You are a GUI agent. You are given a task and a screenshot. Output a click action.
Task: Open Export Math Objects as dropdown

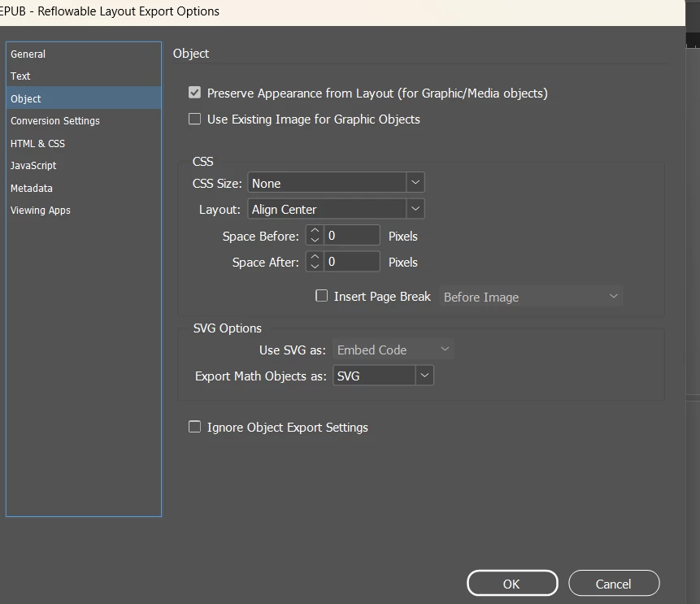383,376
